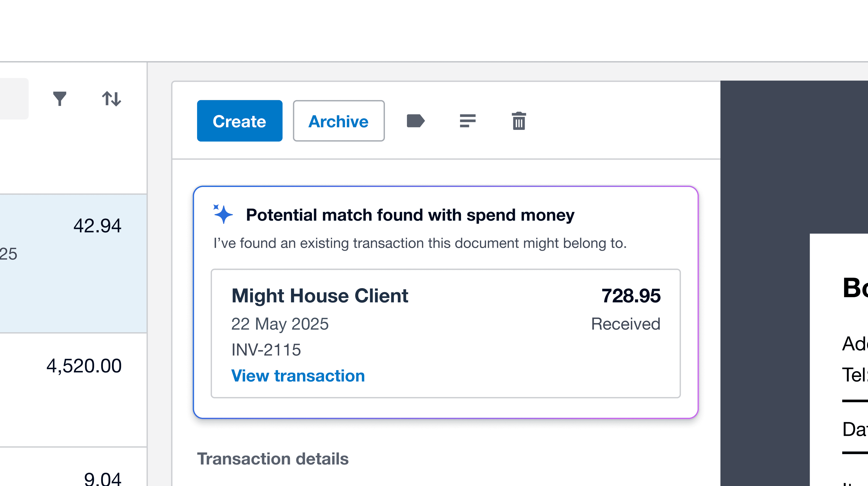Click the label tag icon
The height and width of the screenshot is (486, 868).
(x=416, y=121)
